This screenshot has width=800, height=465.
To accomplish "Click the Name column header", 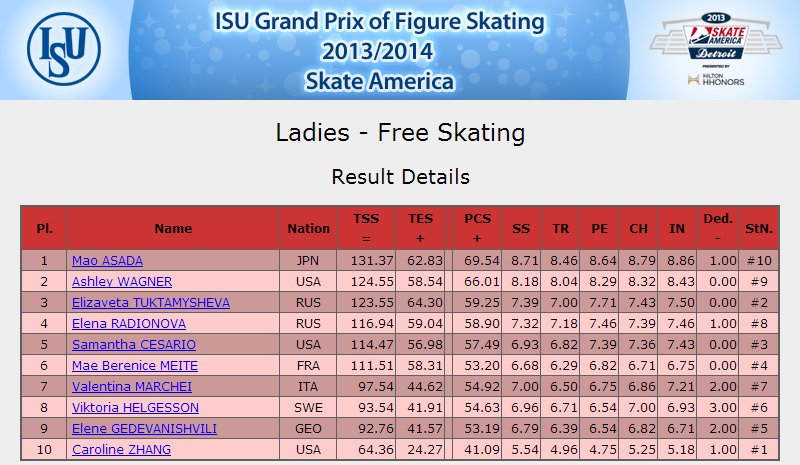I will pyautogui.click(x=173, y=228).
